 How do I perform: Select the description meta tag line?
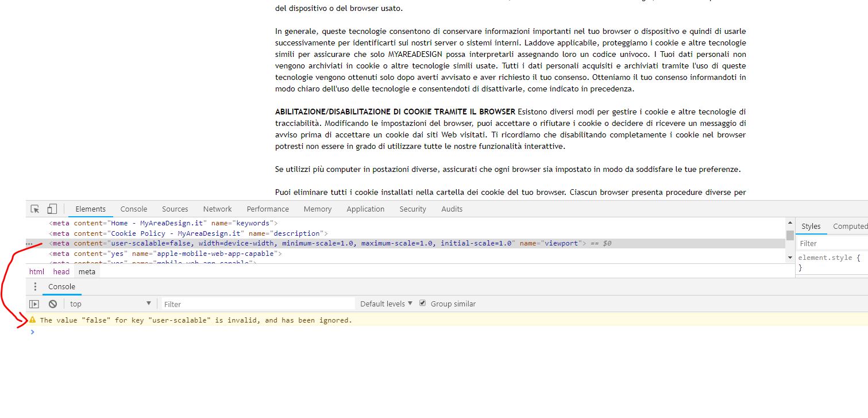tap(188, 233)
